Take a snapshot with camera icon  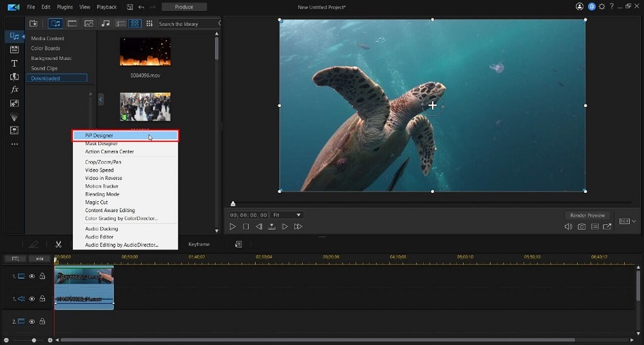coord(582,226)
